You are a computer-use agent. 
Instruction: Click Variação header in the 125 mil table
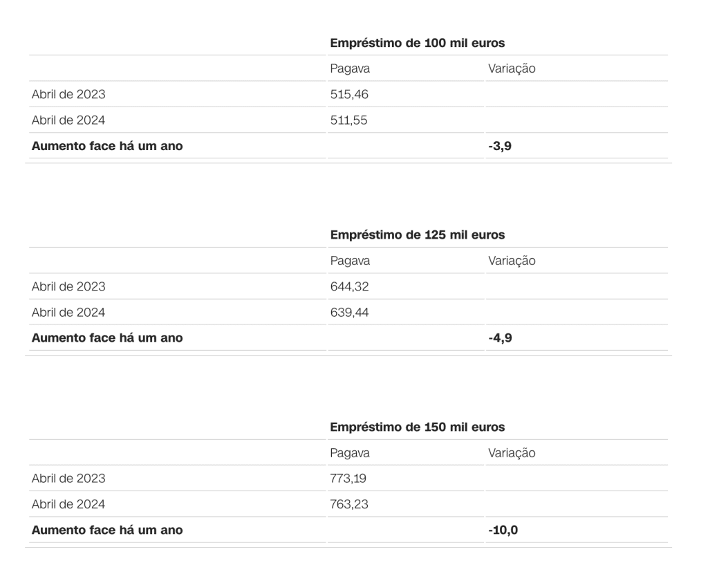(512, 261)
